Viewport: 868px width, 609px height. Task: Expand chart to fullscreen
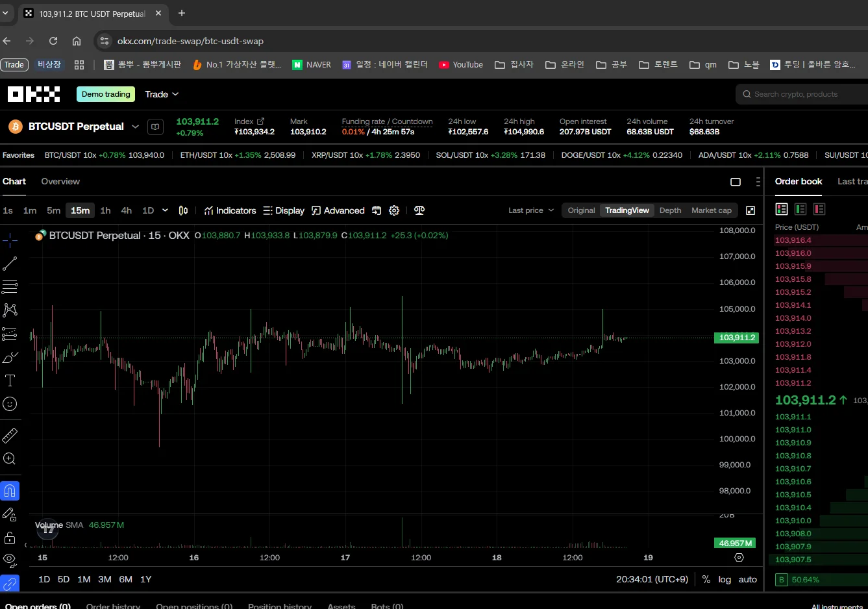pyautogui.click(x=750, y=210)
